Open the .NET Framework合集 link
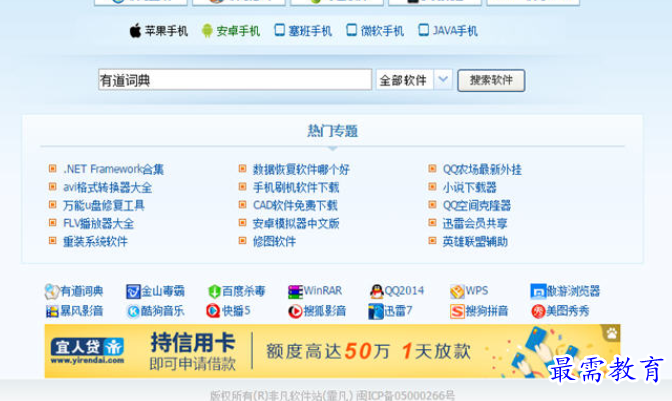This screenshot has width=672, height=401. 114,169
